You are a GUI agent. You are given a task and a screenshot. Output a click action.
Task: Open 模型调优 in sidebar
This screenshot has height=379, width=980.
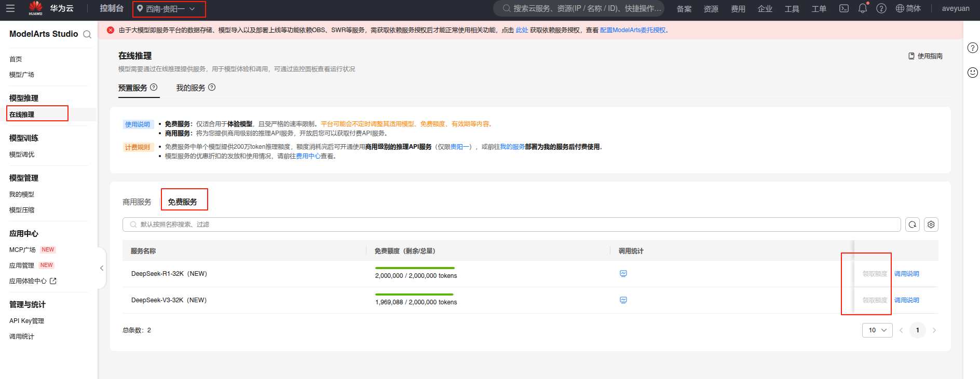point(22,155)
